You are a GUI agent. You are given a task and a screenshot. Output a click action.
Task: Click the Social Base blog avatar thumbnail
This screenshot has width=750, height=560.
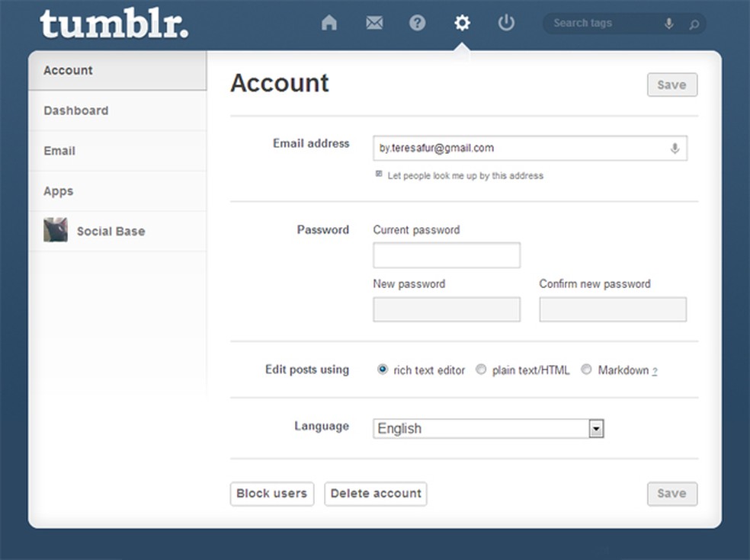click(x=56, y=230)
